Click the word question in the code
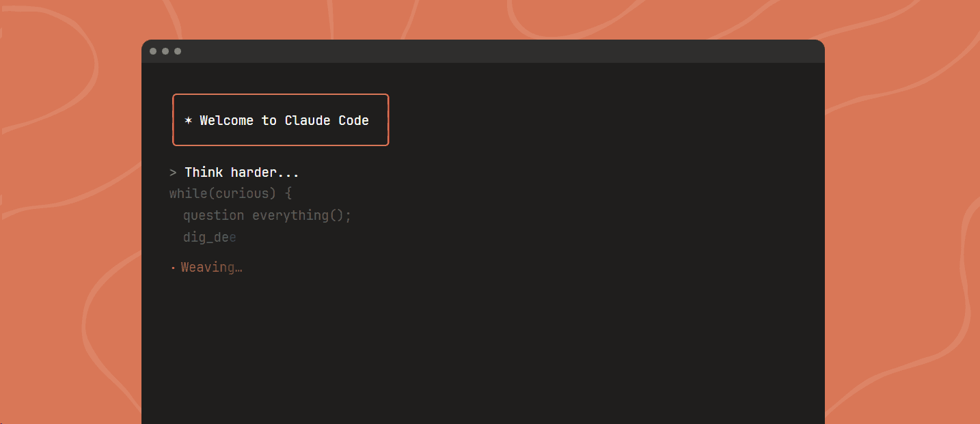Screen dimensions: 980x424 tap(213, 216)
